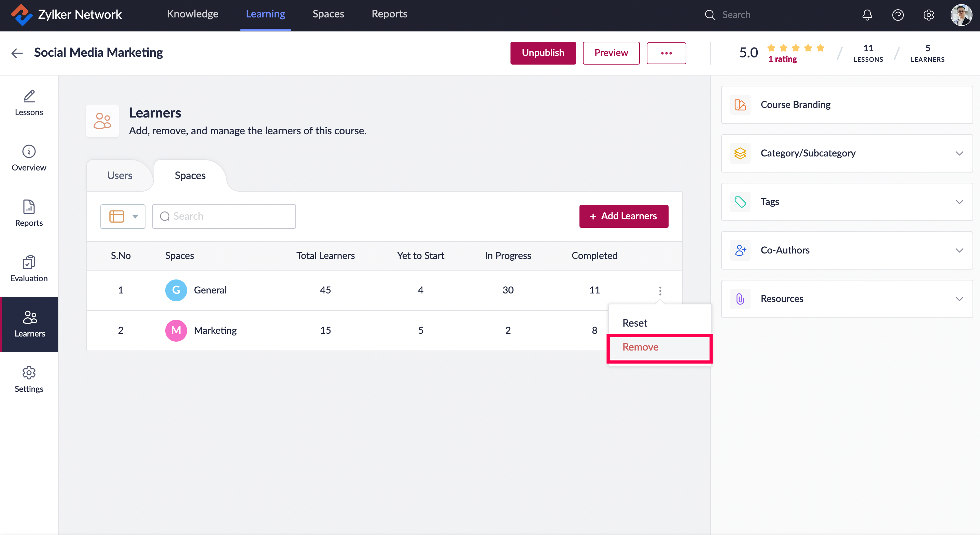Image resolution: width=980 pixels, height=535 pixels.
Task: Choose Reset in the context menu
Action: tap(634, 323)
